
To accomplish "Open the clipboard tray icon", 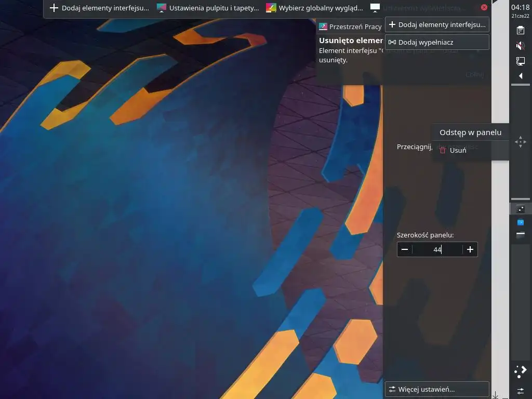I will click(520, 30).
